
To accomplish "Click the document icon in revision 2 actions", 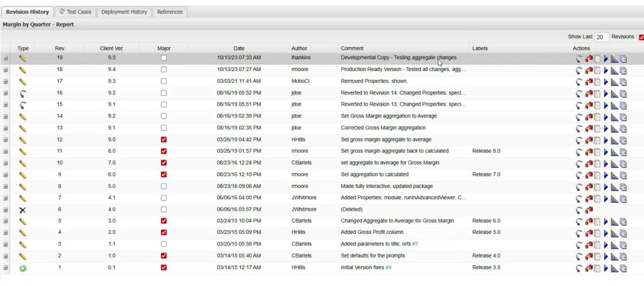I will [597, 257].
